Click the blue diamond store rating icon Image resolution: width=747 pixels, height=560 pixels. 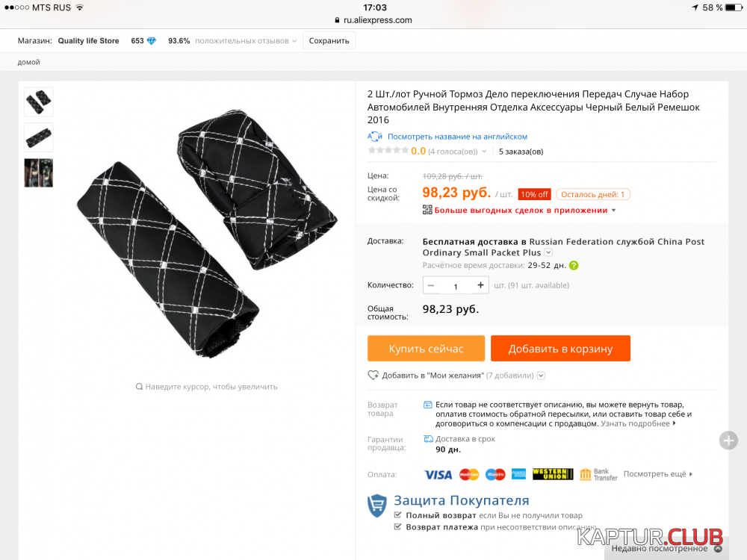pos(152,41)
